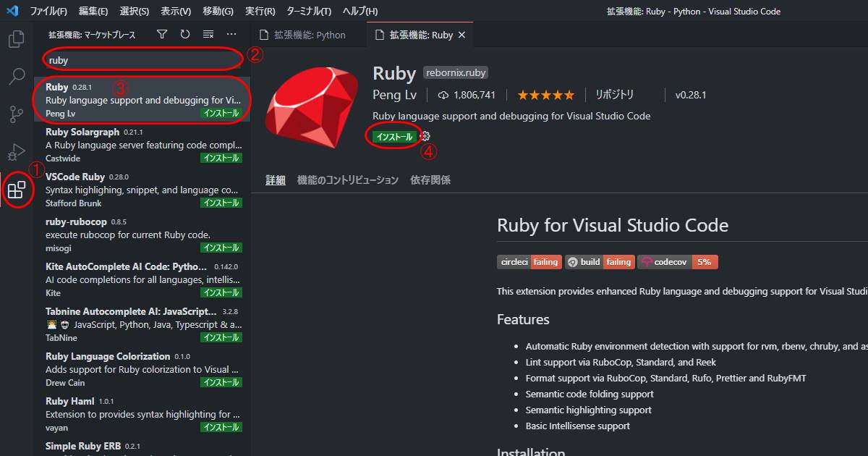Open the 実行(R) menu
This screenshot has height=456, width=868.
260,12
